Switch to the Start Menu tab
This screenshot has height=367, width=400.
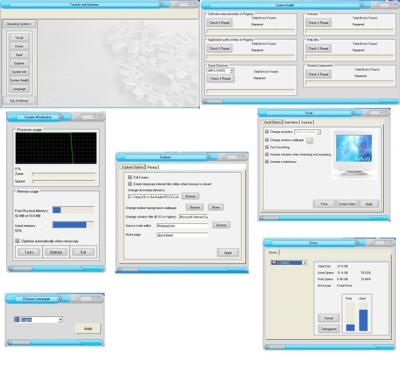[291, 122]
